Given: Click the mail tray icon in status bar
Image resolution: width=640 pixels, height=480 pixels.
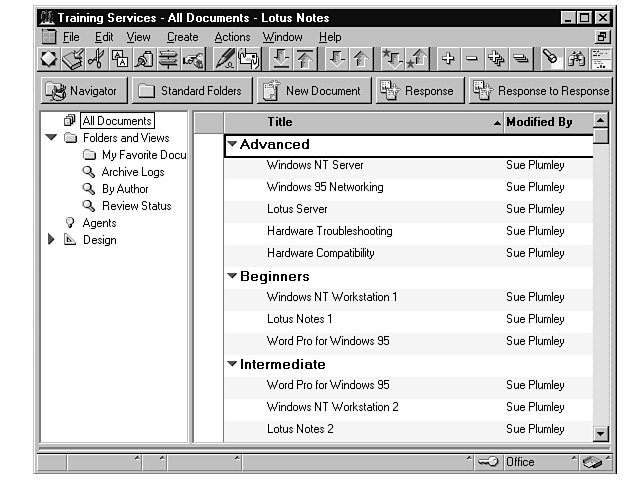Looking at the screenshot, I should tap(592, 462).
